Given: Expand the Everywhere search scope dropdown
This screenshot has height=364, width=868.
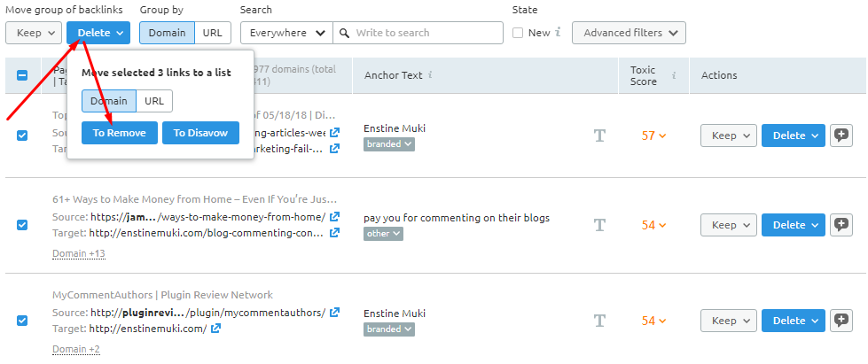Looking at the screenshot, I should click(x=286, y=33).
